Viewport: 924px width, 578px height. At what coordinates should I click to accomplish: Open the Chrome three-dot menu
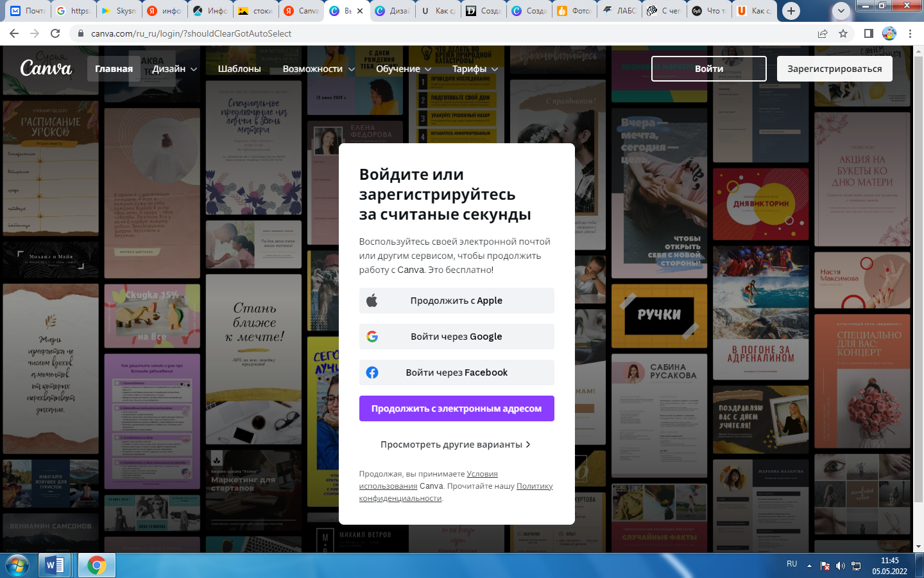(910, 33)
